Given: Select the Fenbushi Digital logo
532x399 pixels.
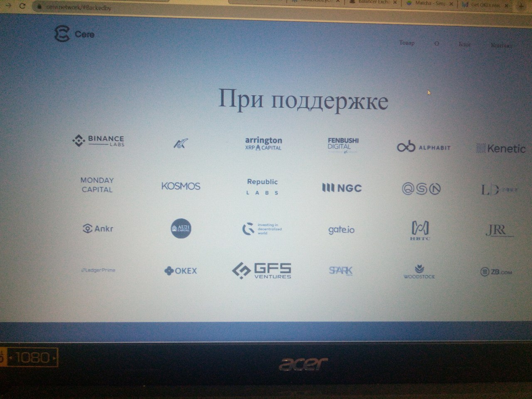Looking at the screenshot, I should click(343, 145).
